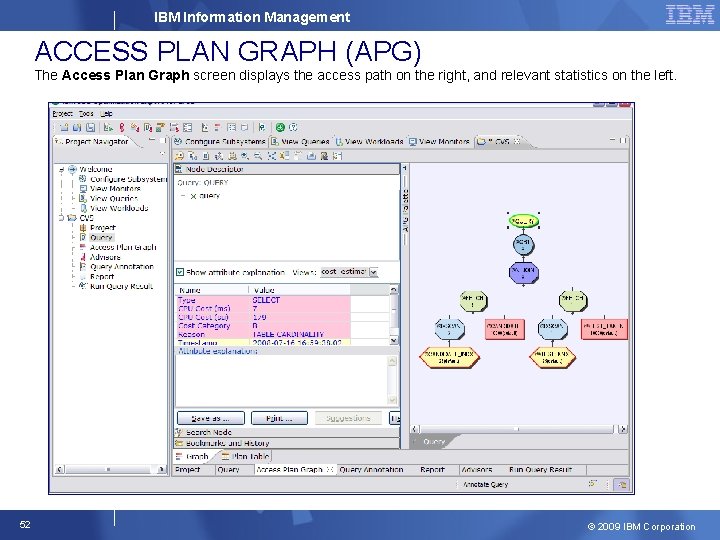This screenshot has width=720, height=540.
Task: Open the Project menu
Action: coord(62,113)
